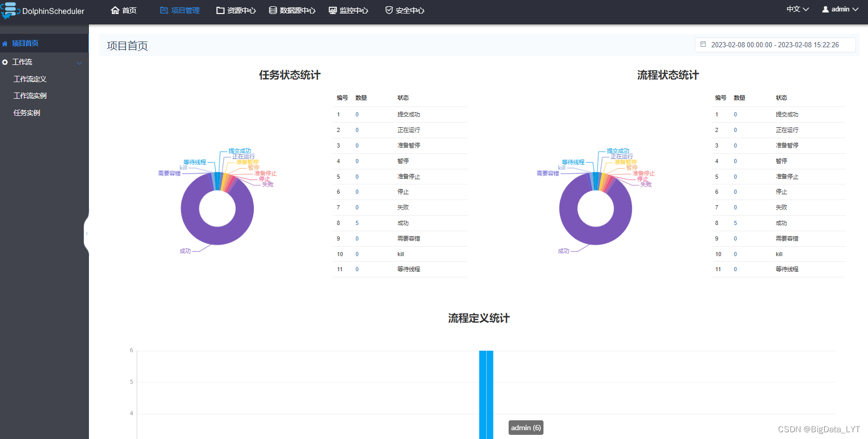Open the 中文 language dropdown
The width and height of the screenshot is (868, 439).
798,9
